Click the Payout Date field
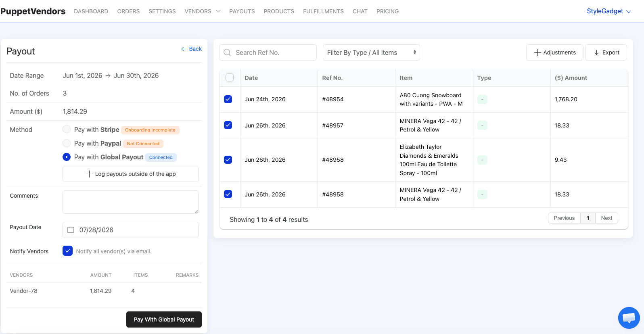The width and height of the screenshot is (644, 334). [x=130, y=230]
